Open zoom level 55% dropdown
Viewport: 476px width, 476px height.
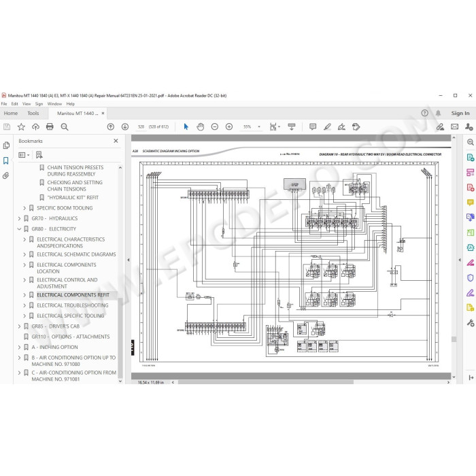tap(259, 126)
